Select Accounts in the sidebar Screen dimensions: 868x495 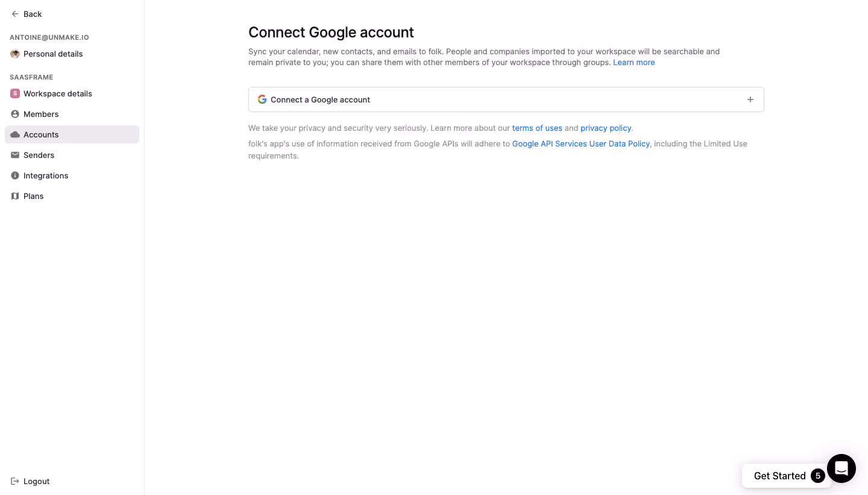coord(72,134)
